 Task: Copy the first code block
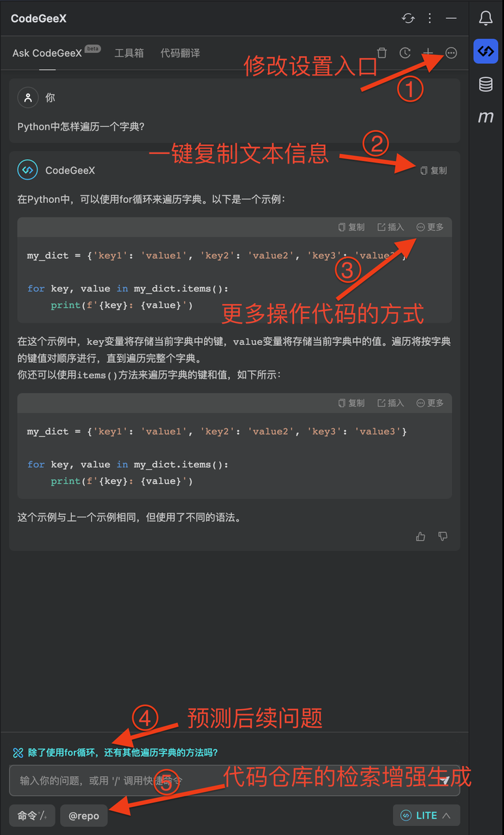[x=351, y=227]
